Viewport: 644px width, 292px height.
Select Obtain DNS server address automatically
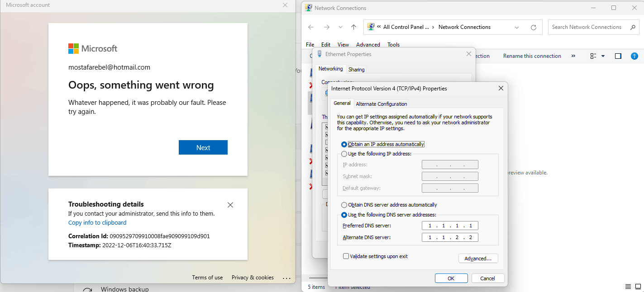click(x=389, y=205)
